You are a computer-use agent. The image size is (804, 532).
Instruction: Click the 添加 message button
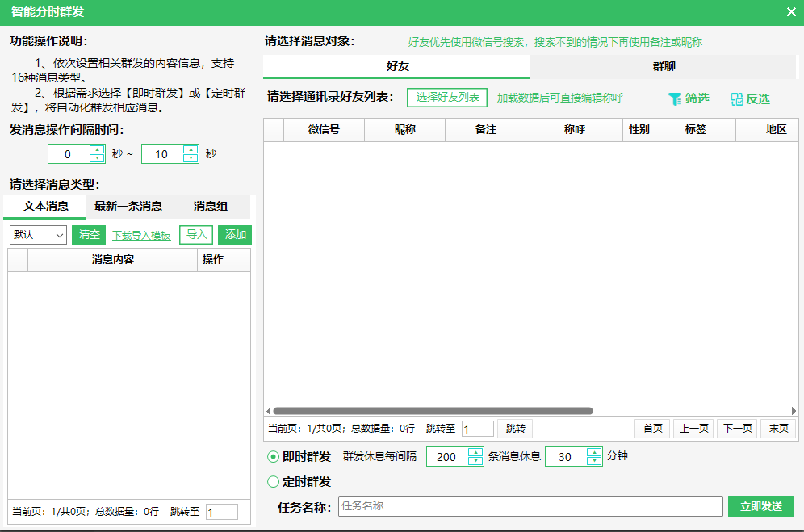click(x=235, y=235)
